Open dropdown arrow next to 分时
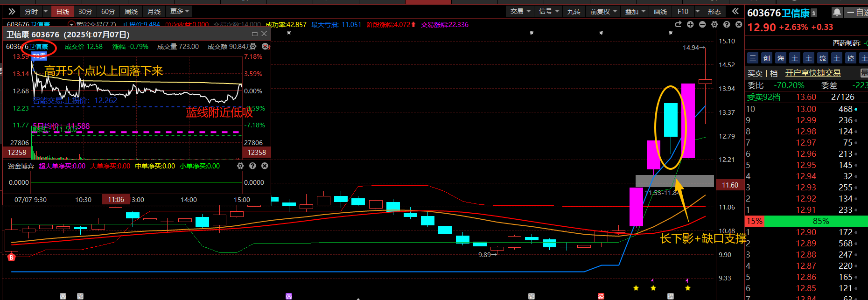The height and width of the screenshot is (300, 868). (x=45, y=11)
